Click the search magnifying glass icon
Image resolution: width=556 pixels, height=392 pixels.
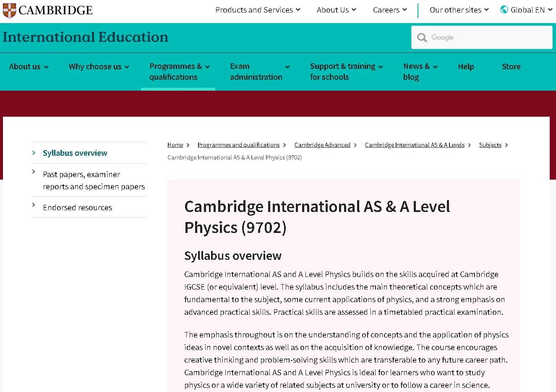pyautogui.click(x=422, y=37)
